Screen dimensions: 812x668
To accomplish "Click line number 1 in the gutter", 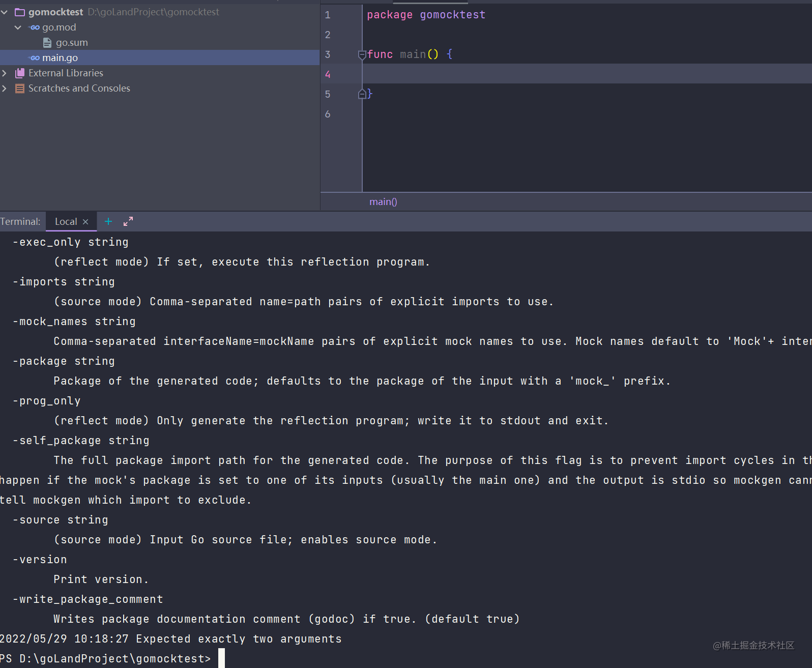I will (x=328, y=15).
